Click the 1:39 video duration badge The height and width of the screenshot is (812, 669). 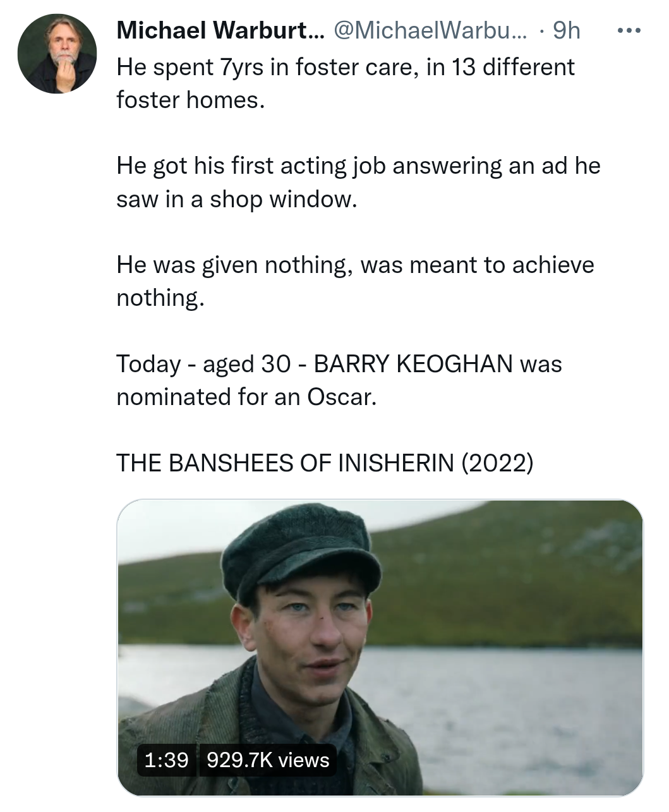[167, 760]
